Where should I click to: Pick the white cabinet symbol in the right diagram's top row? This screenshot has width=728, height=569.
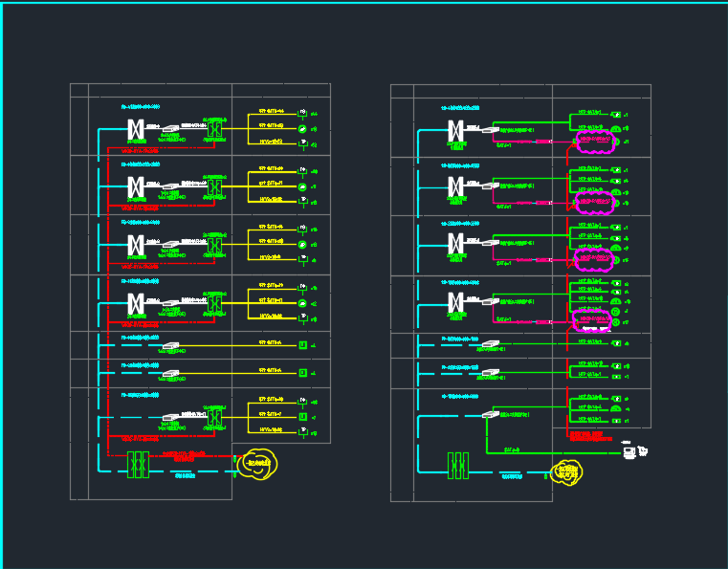coord(456,130)
